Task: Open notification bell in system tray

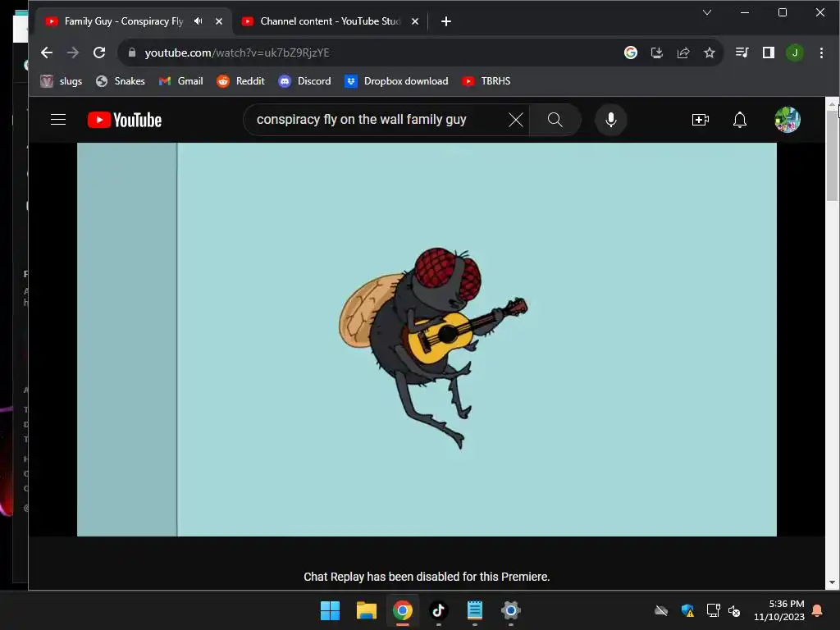Action: (x=818, y=610)
